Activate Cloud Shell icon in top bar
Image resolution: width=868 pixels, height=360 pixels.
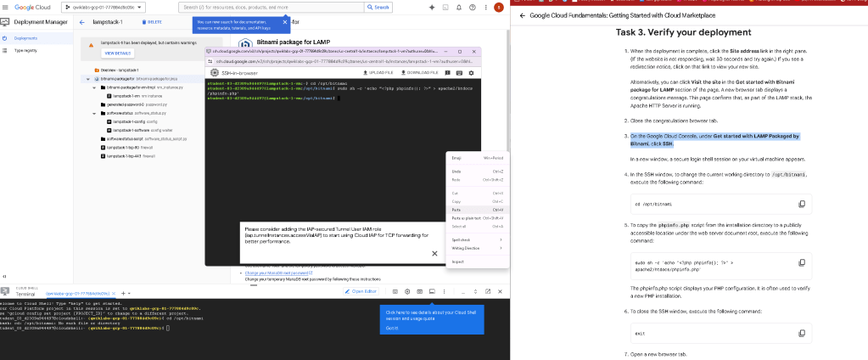coord(445,7)
